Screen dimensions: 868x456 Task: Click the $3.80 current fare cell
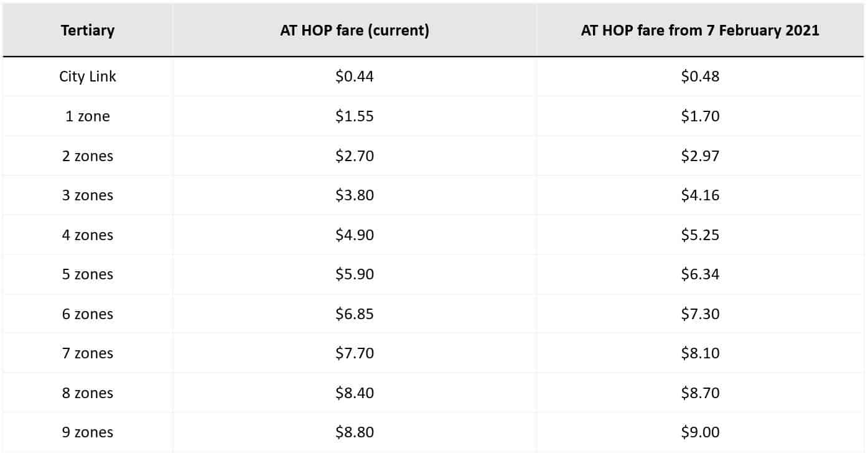355,195
